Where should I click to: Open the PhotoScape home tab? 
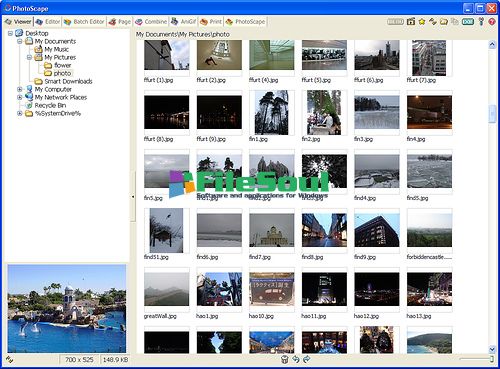pyautogui.click(x=245, y=22)
